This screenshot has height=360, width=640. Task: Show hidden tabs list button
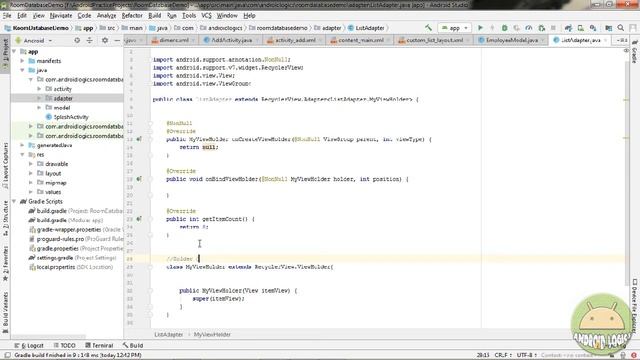click(622, 40)
